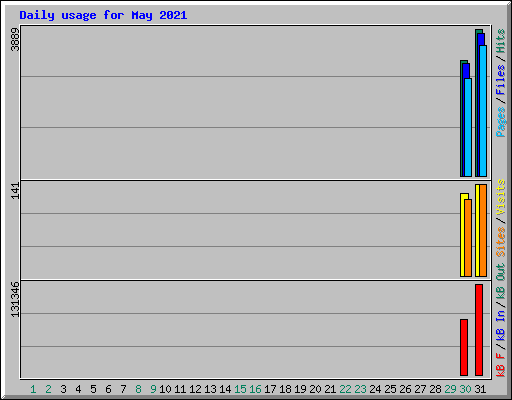The height and width of the screenshot is (400, 512).
Task: Click the 'Files' legend label
Action: (501, 80)
